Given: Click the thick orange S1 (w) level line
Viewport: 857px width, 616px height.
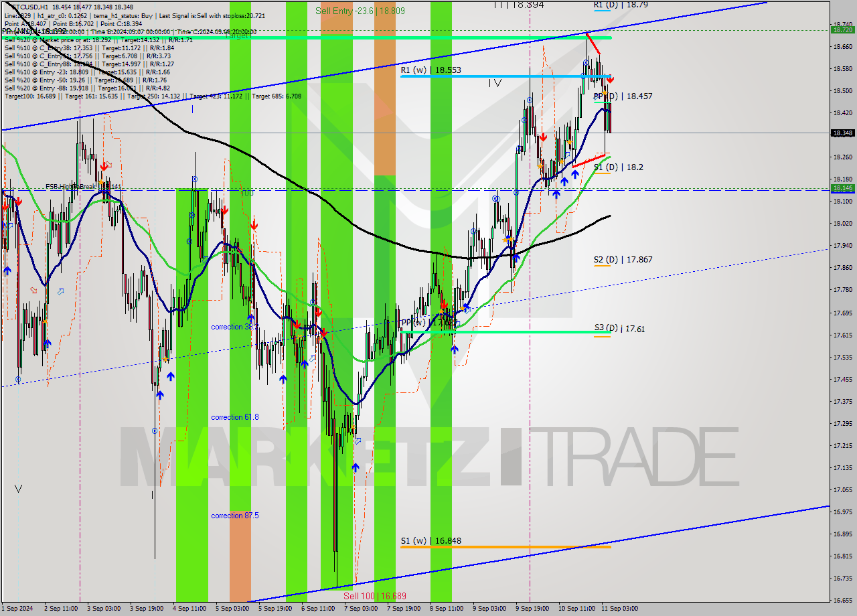Looking at the screenshot, I should (505, 547).
